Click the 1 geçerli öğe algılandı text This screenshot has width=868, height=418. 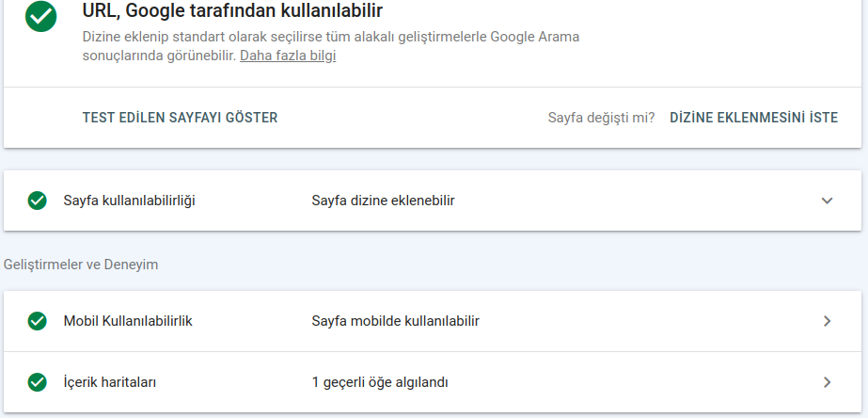pyautogui.click(x=380, y=382)
